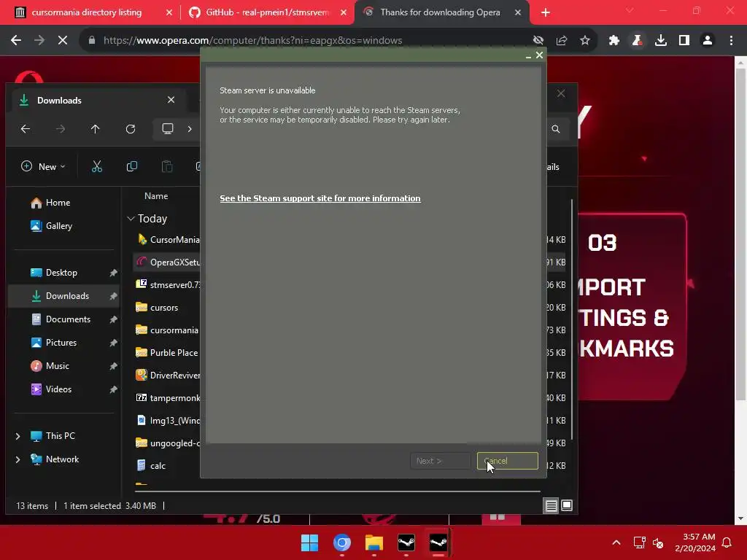
Task: Select the ungoogled-chromium folder
Action: [167, 443]
